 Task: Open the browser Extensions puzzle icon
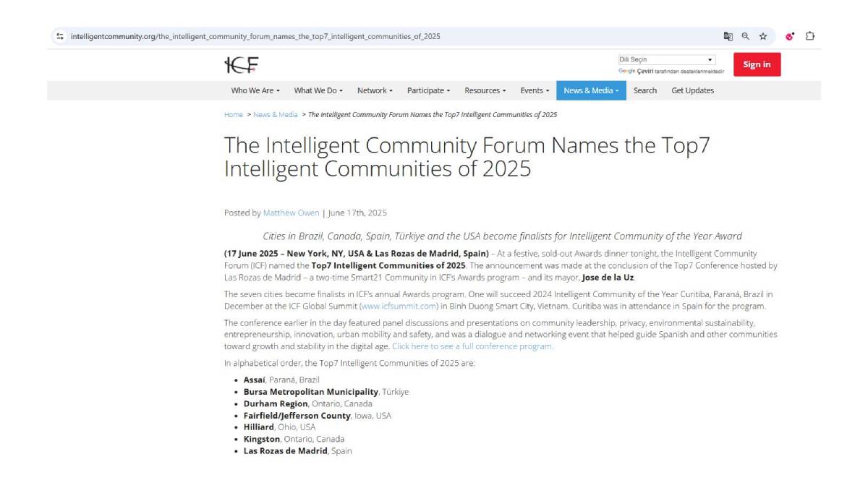click(x=810, y=36)
